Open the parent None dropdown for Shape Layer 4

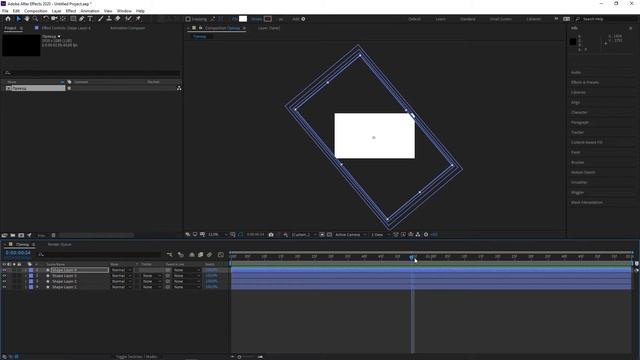click(187, 270)
